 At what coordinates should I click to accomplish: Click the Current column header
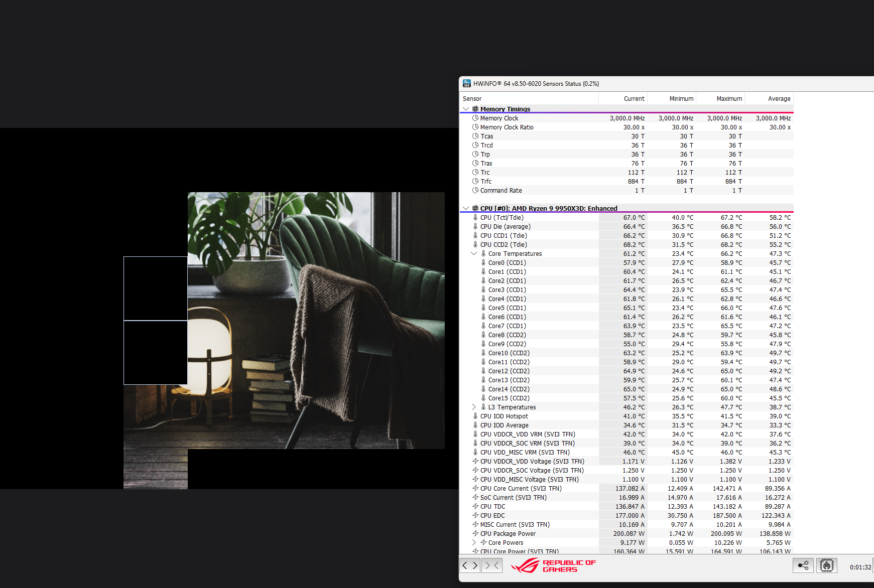(623, 98)
